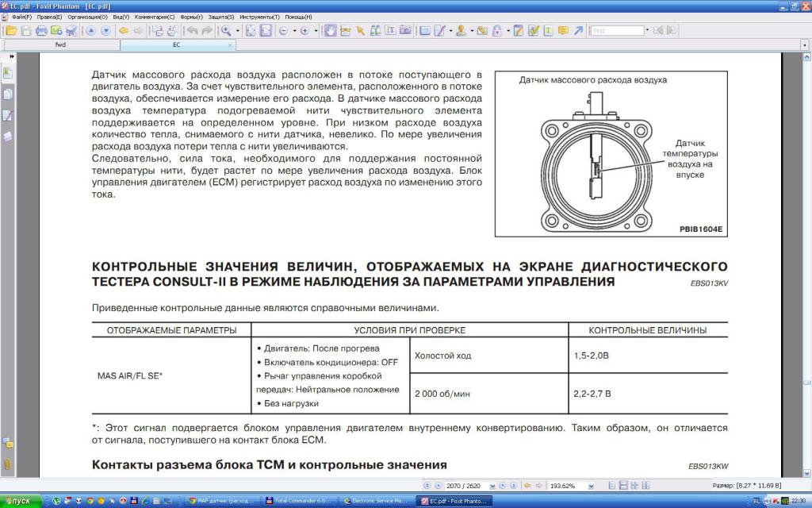Open the Инструменты menu

tap(259, 17)
